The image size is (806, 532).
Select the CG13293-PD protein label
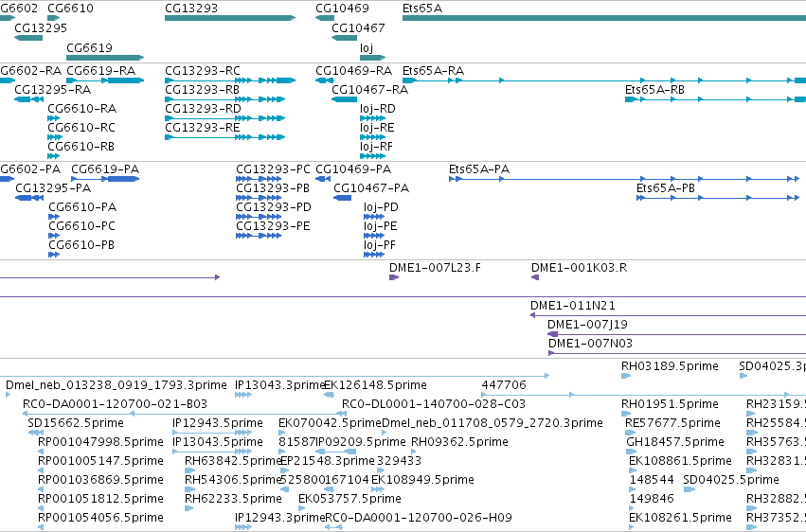coord(274,207)
